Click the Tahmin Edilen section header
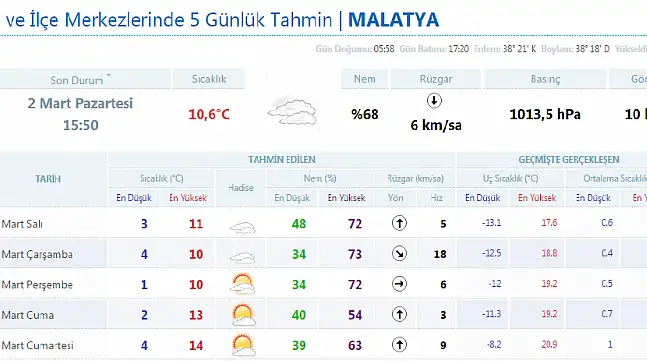This screenshot has width=647, height=364. (281, 160)
